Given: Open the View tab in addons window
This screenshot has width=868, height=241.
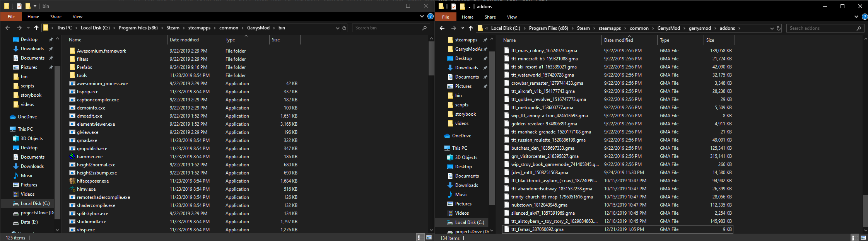Looking at the screenshot, I should [512, 17].
